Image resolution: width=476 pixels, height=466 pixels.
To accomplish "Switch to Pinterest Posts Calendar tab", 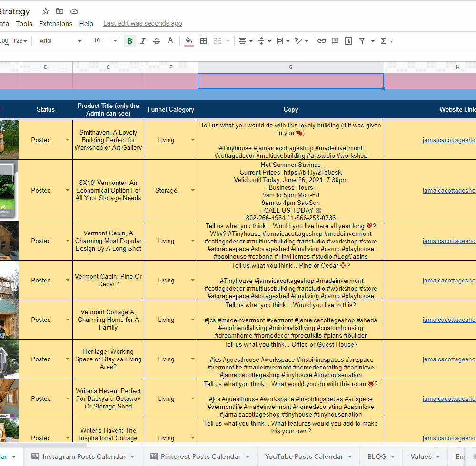I will [x=200, y=456].
